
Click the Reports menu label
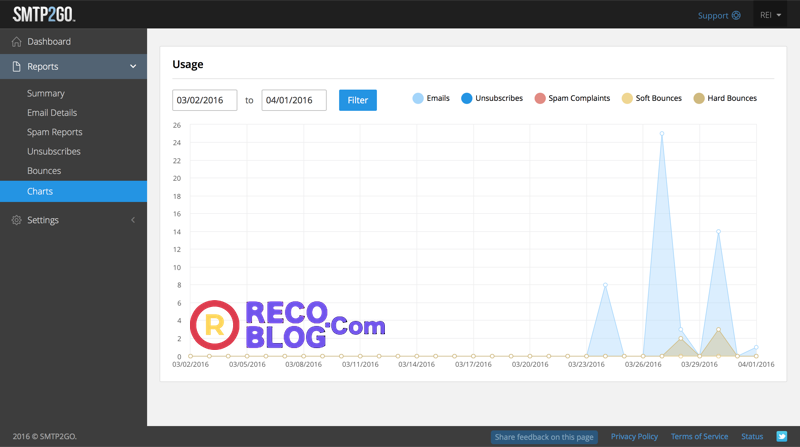[x=43, y=66]
